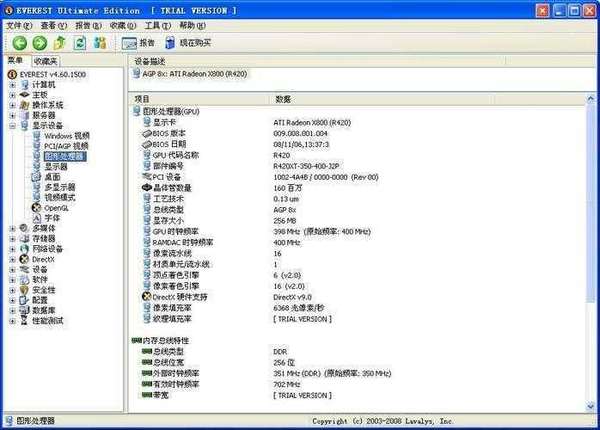The width and height of the screenshot is (600, 430).
Task: Select 视频模式 tree item
Action: point(60,197)
